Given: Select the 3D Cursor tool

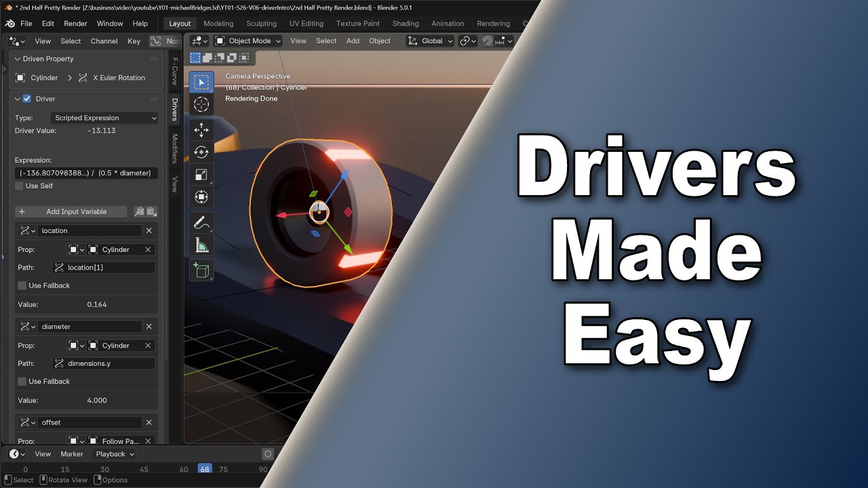Looking at the screenshot, I should tap(201, 104).
